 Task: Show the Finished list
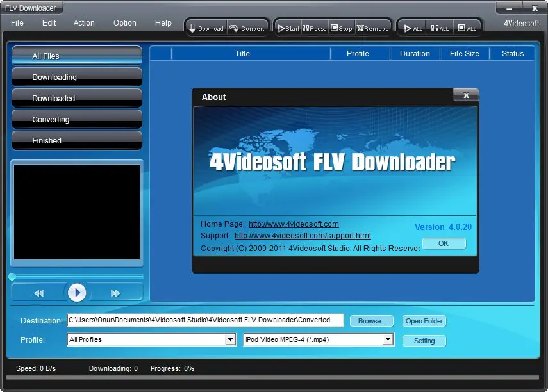tap(77, 140)
